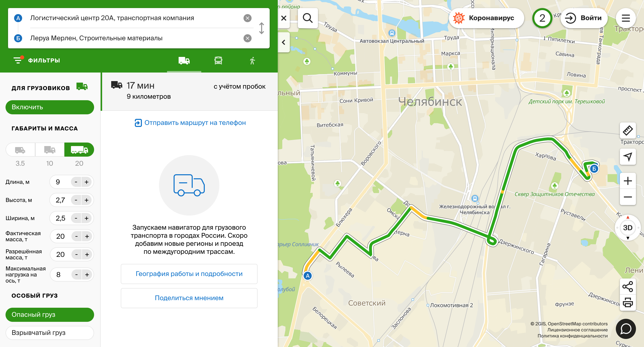Viewport: 644px width, 347px height.
Task: Locate my position on map
Action: pyautogui.click(x=628, y=157)
